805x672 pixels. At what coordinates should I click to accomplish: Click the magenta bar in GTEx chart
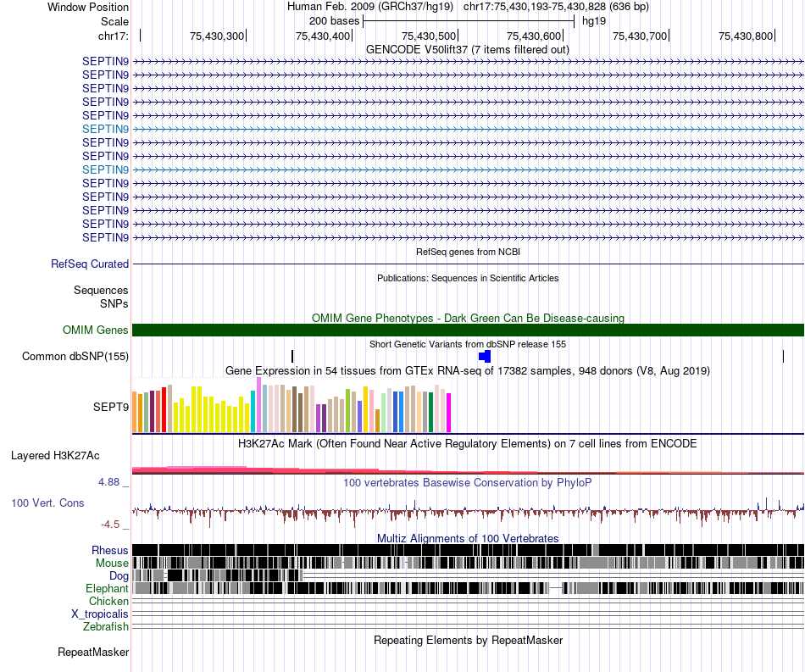coord(449,413)
